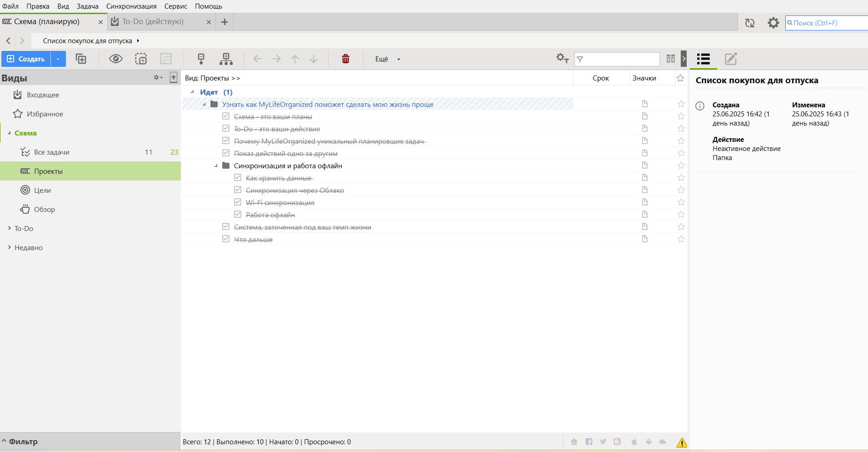Open the Синхронизация menu

131,6
